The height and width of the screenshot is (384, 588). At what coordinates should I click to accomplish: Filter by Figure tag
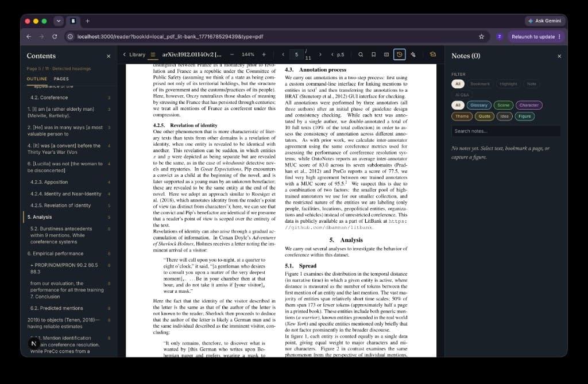pyautogui.click(x=525, y=117)
